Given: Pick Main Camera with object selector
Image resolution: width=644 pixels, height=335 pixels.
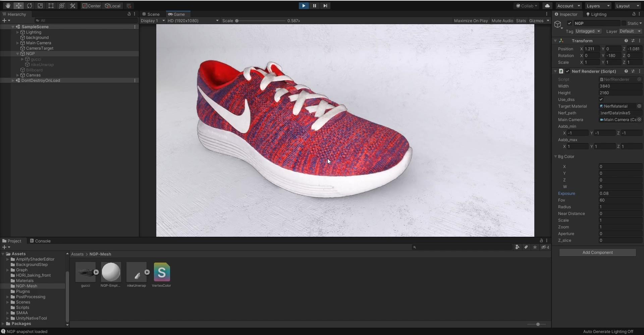Looking at the screenshot, I should point(639,119).
